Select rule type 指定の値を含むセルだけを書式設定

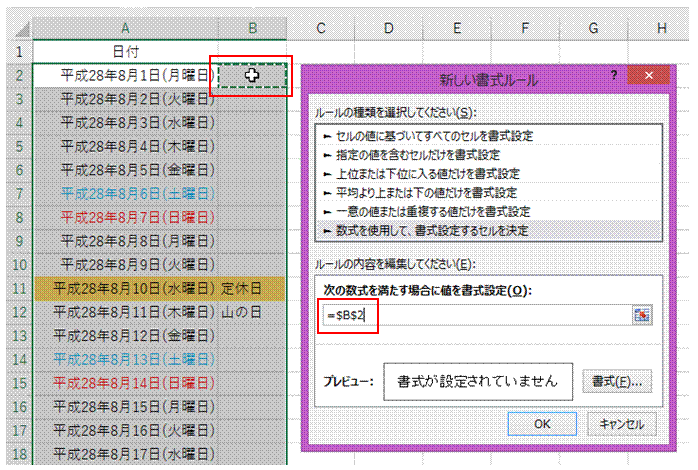(488, 155)
